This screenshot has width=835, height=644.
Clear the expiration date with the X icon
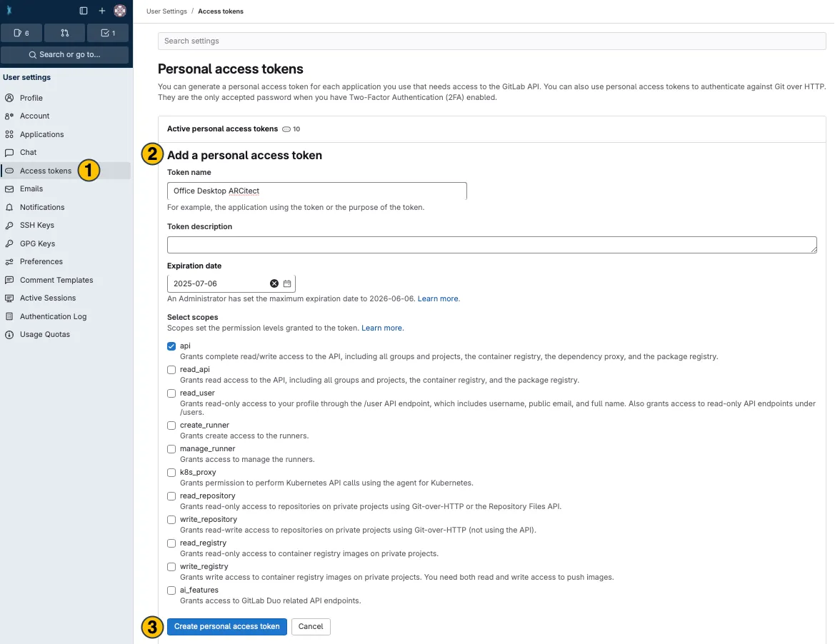[x=274, y=283]
